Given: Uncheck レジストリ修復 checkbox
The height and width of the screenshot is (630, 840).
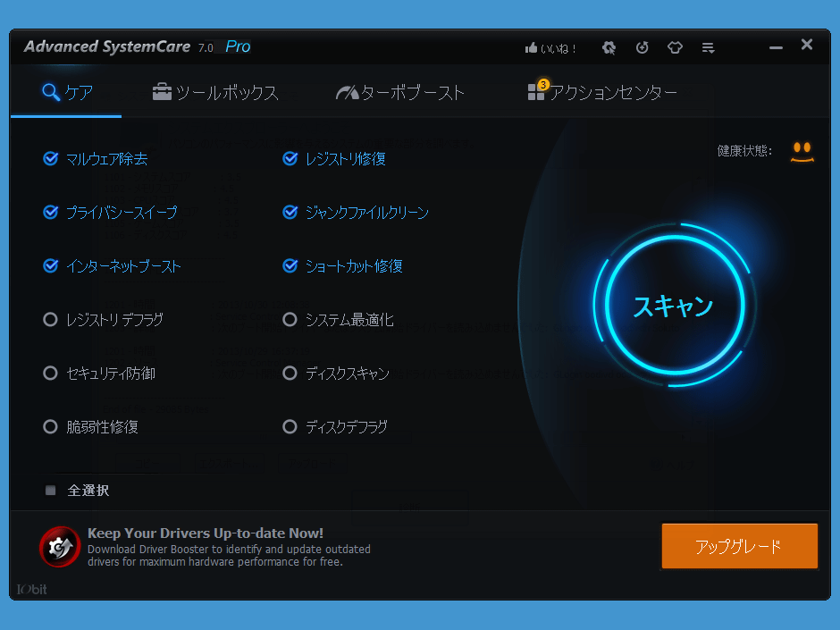Looking at the screenshot, I should point(290,158).
